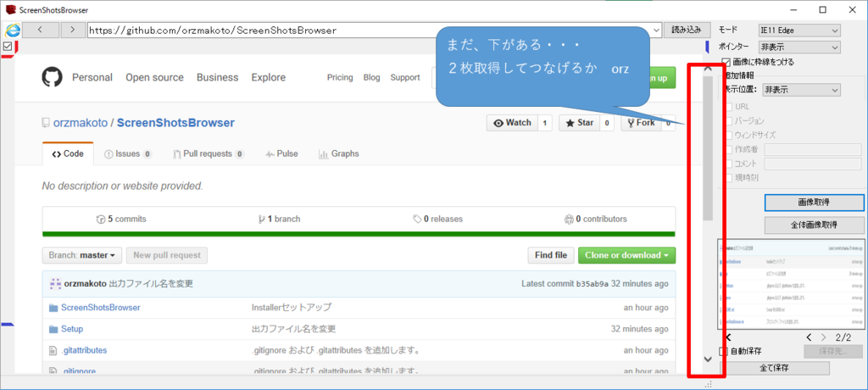Viewport: 868px width, 390px height.
Task: Click the tag icon next to 0 releases
Action: tap(417, 219)
